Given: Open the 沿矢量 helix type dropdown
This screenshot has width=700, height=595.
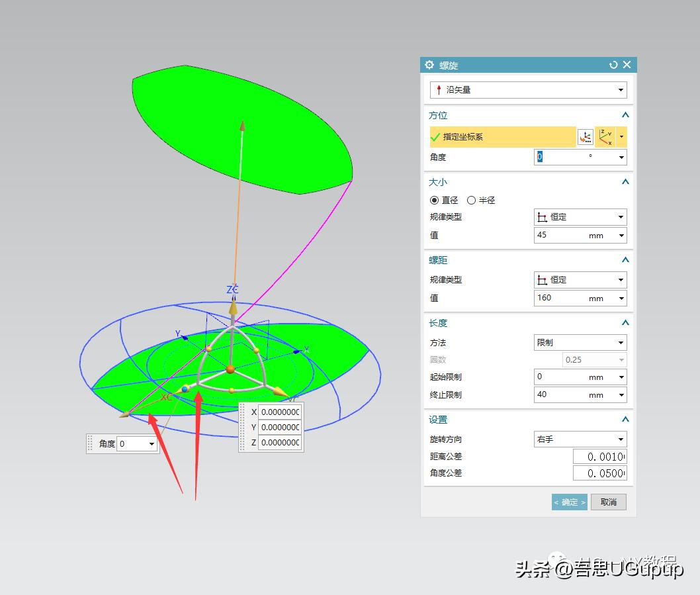Looking at the screenshot, I should click(x=528, y=90).
